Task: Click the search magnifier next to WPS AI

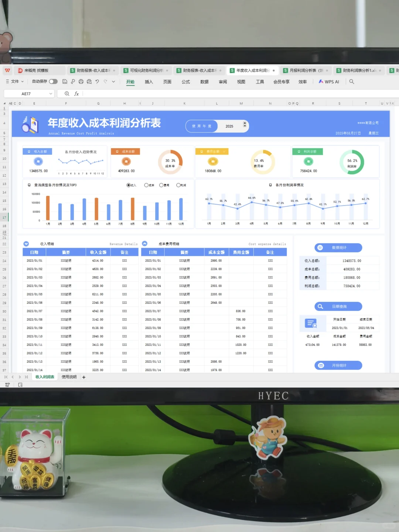Action: [x=352, y=82]
